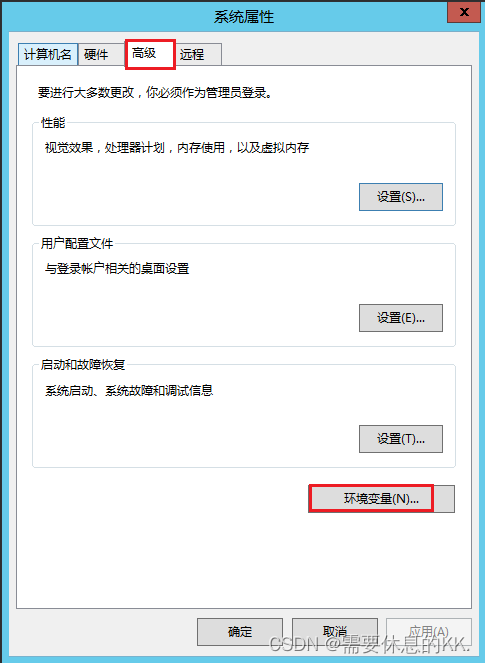Screen dimensions: 485x663
Task: Click the 应用(A) button
Action: pos(429,632)
